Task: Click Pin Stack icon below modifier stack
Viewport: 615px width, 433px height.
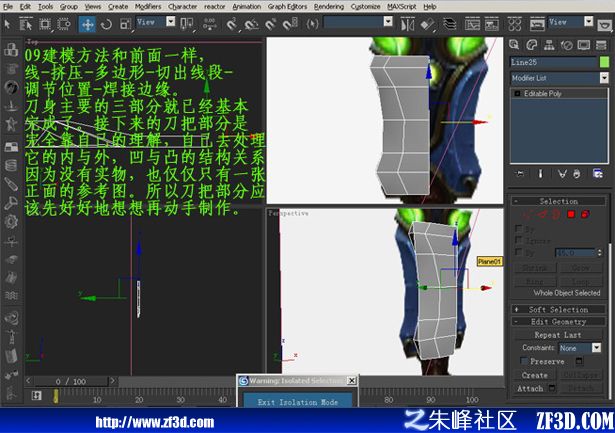Action: tap(520, 173)
